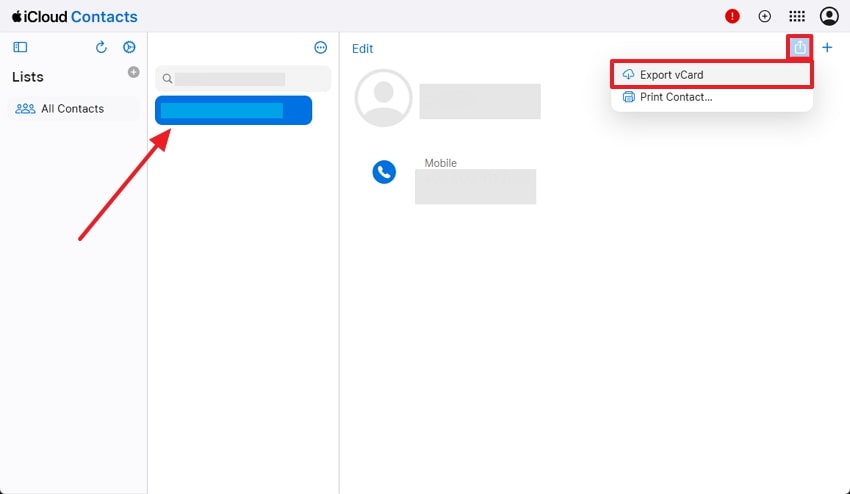Click the Lists heading
Image resolution: width=850 pixels, height=494 pixels.
(x=28, y=77)
